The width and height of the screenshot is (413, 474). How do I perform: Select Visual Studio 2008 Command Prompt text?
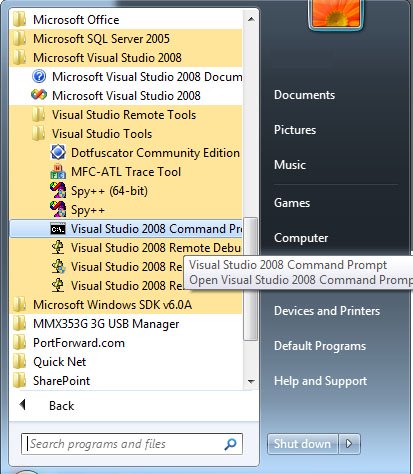[156, 229]
